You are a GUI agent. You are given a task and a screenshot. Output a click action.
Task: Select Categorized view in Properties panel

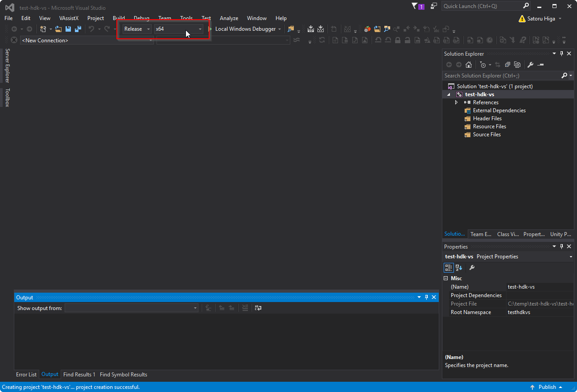pos(449,267)
